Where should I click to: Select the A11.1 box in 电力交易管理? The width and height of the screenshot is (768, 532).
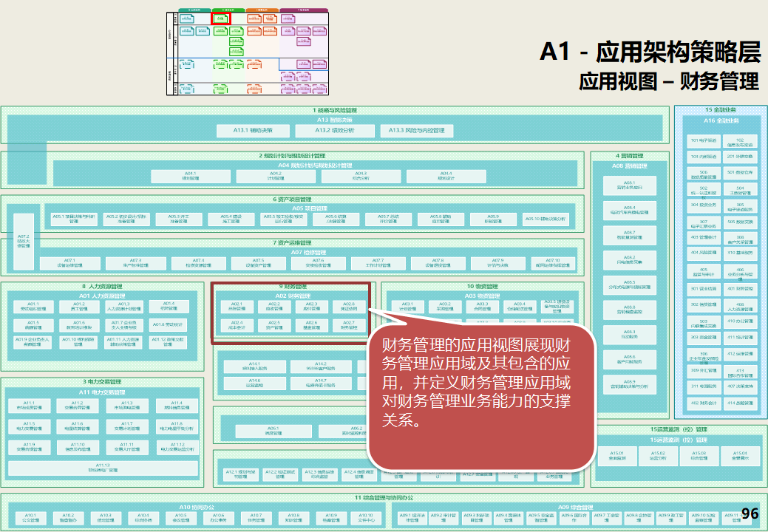coord(30,406)
